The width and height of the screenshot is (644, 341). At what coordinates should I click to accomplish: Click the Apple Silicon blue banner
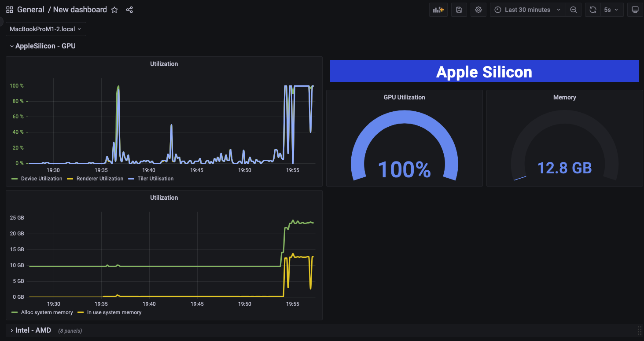click(484, 71)
